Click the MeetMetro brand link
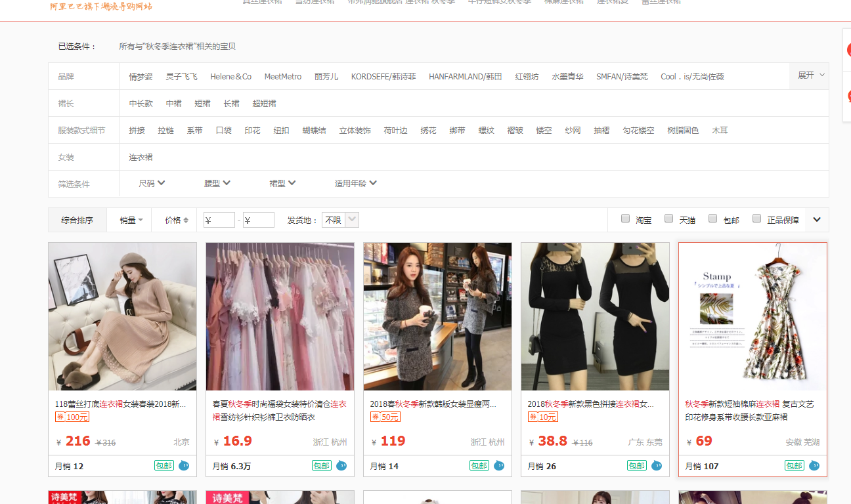Viewport: 851px width, 504px height. pos(283,77)
